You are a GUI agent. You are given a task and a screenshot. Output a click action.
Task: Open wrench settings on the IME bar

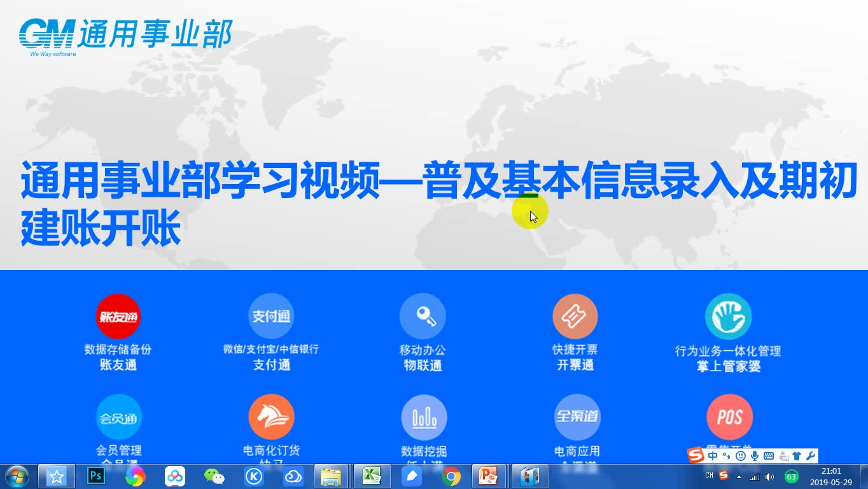(x=810, y=456)
